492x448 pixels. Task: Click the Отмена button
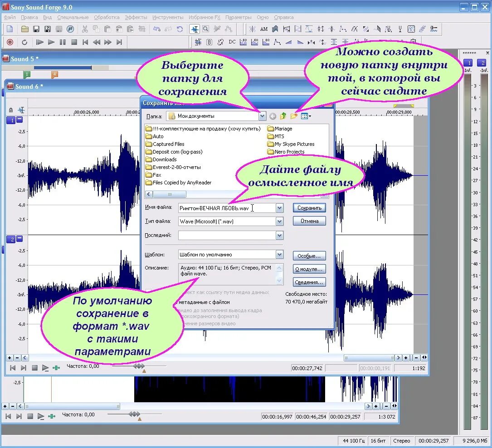coord(309,221)
